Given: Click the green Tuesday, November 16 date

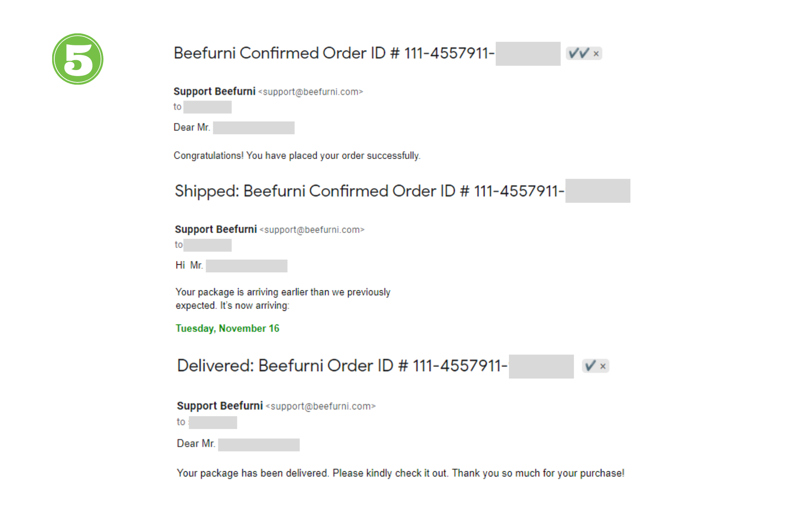Looking at the screenshot, I should point(227,328).
